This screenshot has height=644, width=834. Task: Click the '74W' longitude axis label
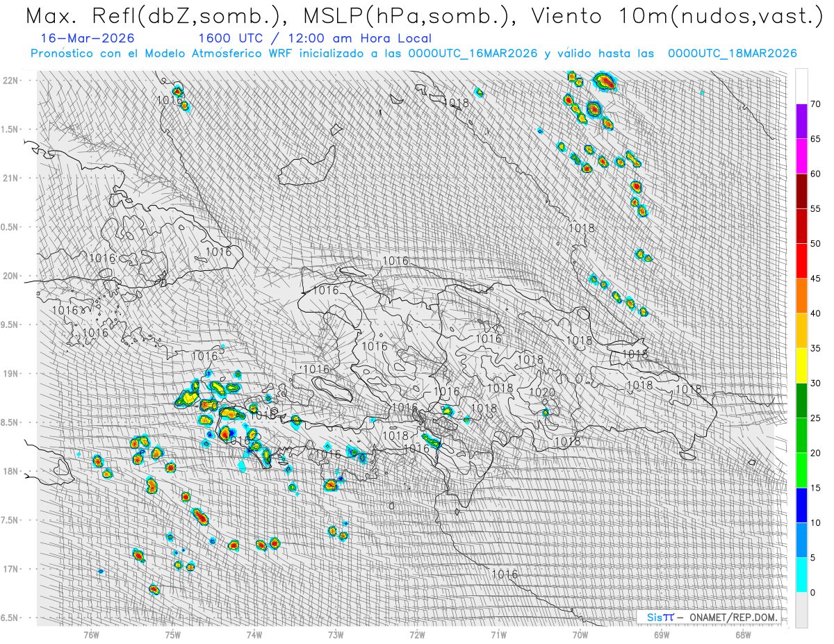pyautogui.click(x=254, y=634)
